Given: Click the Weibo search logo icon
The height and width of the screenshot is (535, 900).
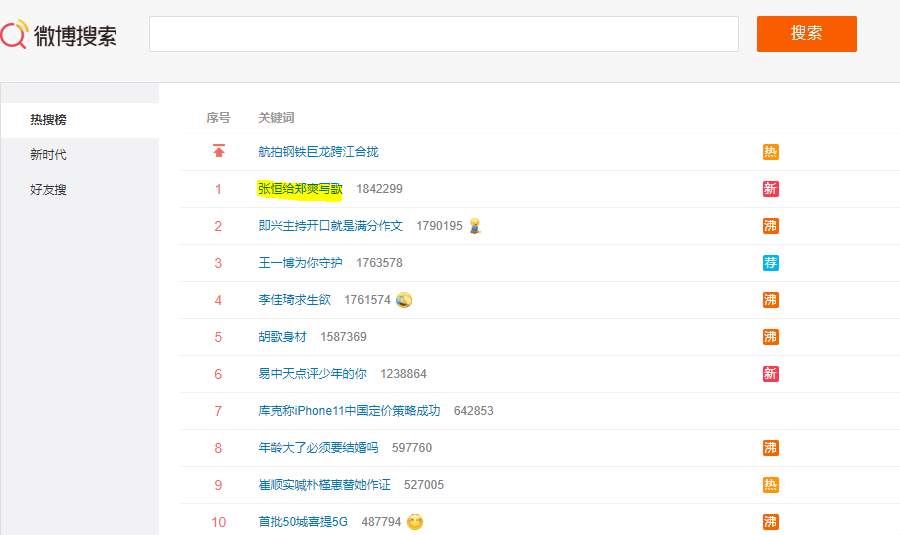Looking at the screenshot, I should pos(14,34).
